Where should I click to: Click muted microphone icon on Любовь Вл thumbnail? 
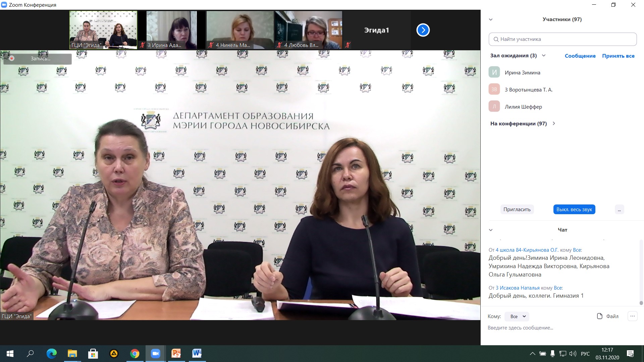tap(279, 45)
